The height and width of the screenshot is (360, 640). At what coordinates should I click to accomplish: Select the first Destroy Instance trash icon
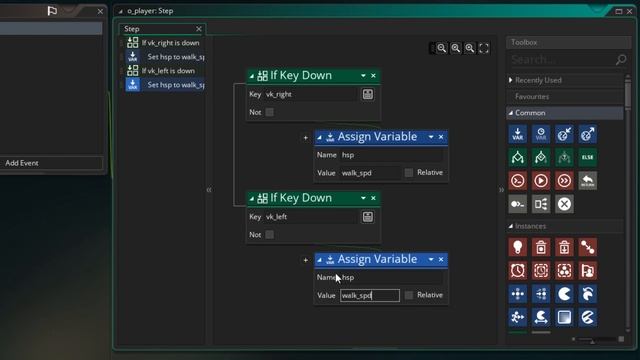[541, 247]
